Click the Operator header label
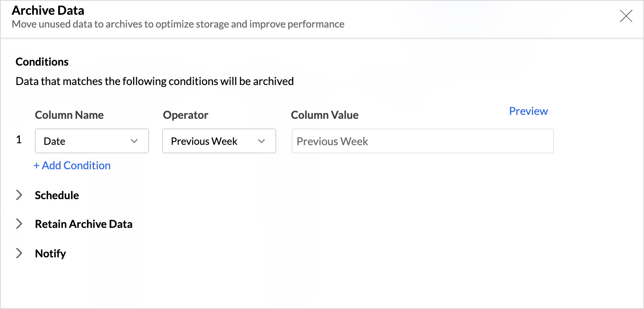 pyautogui.click(x=185, y=115)
